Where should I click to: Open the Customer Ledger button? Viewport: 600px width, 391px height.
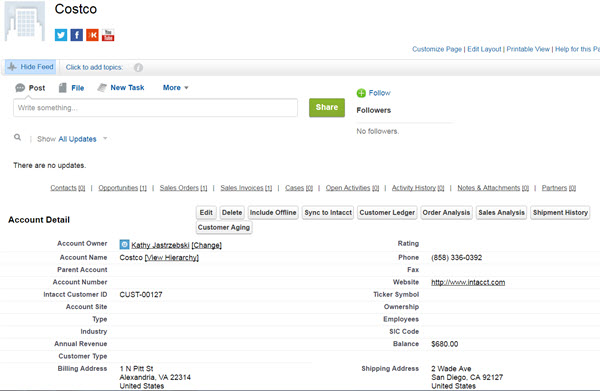387,213
